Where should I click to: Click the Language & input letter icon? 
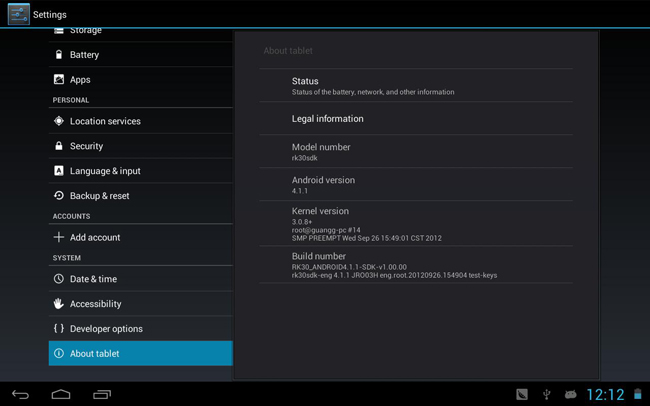(x=59, y=170)
